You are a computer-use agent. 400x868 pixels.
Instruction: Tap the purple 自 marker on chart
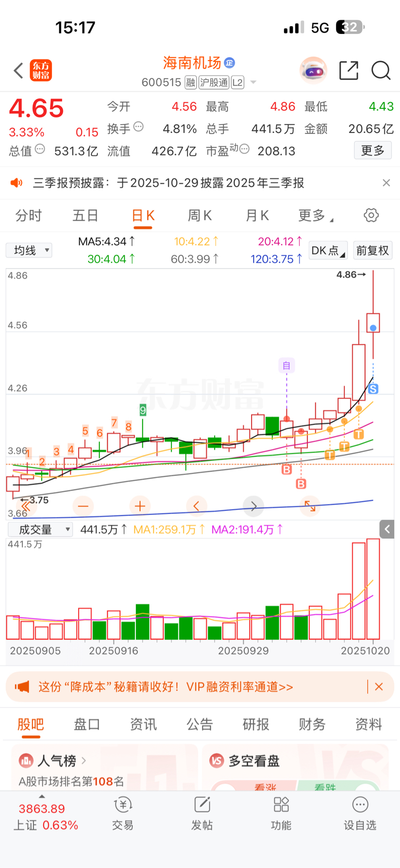coord(286,365)
